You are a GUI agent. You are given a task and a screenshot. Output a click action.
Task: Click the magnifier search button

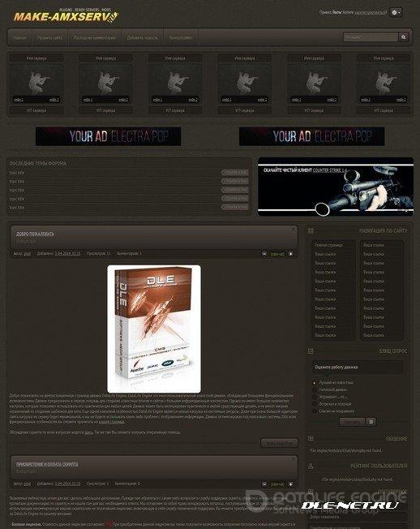tap(403, 37)
